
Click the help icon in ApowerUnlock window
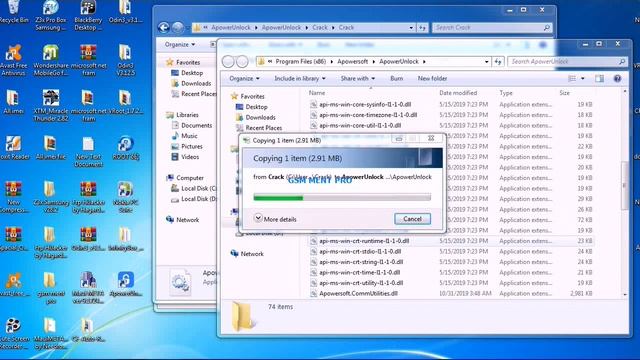[618, 78]
